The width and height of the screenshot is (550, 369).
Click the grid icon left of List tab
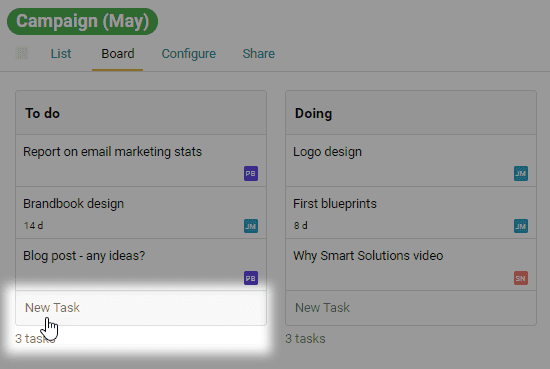click(22, 54)
